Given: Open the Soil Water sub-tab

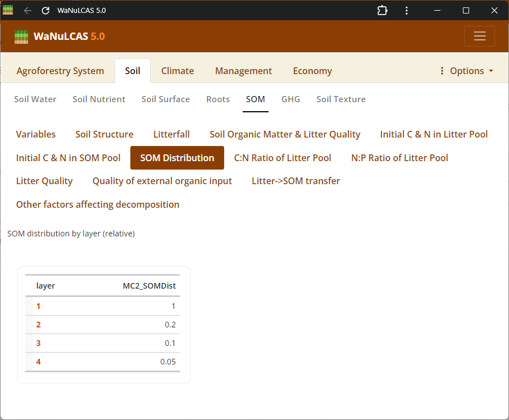Looking at the screenshot, I should pyautogui.click(x=35, y=99).
